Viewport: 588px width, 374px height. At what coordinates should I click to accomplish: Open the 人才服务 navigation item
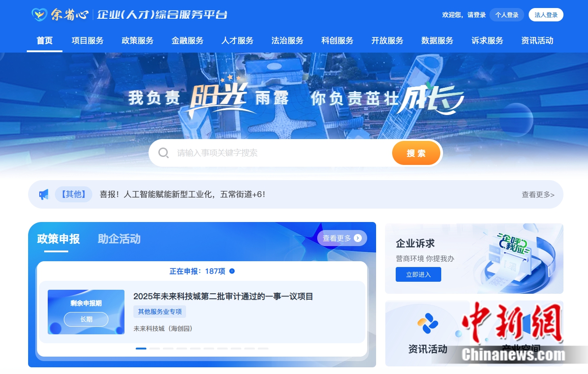pos(237,41)
